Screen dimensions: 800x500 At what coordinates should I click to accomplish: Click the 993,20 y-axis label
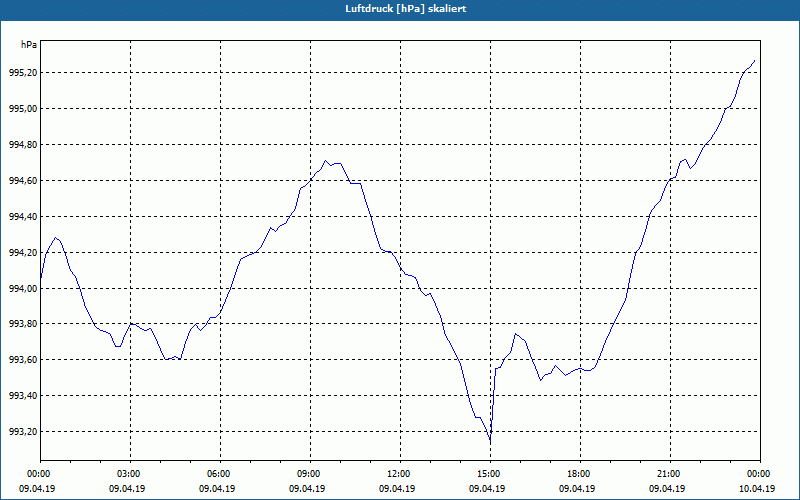click(23, 432)
